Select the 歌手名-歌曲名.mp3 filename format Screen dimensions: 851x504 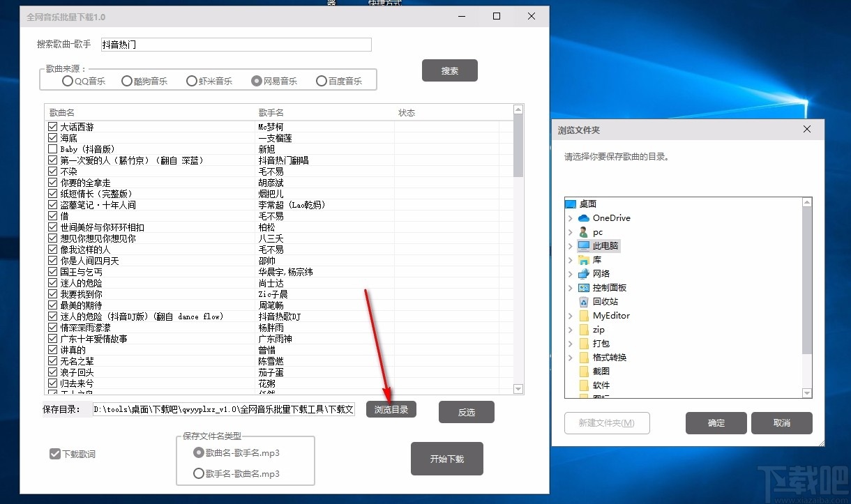point(198,473)
